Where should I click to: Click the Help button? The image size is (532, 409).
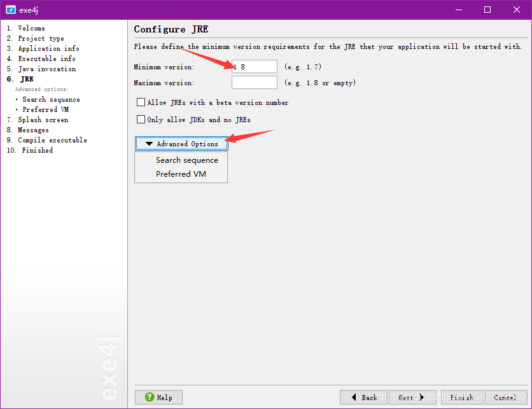[x=159, y=397]
